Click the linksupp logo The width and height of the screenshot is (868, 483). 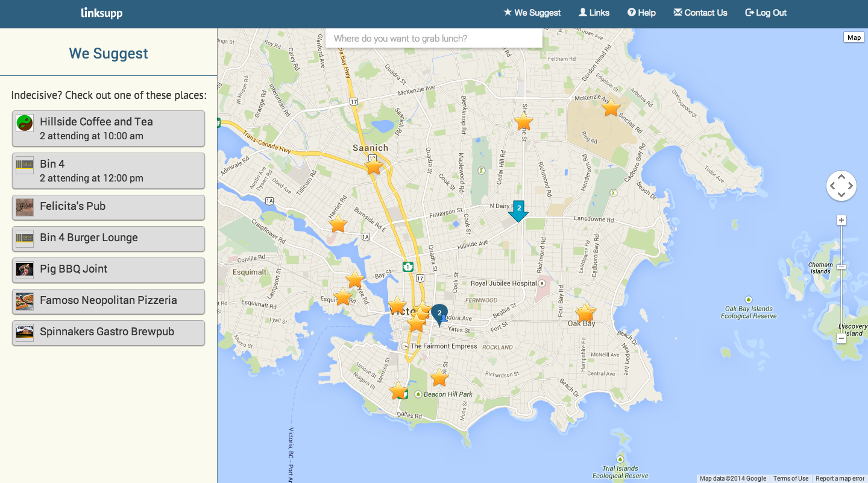[x=102, y=13]
